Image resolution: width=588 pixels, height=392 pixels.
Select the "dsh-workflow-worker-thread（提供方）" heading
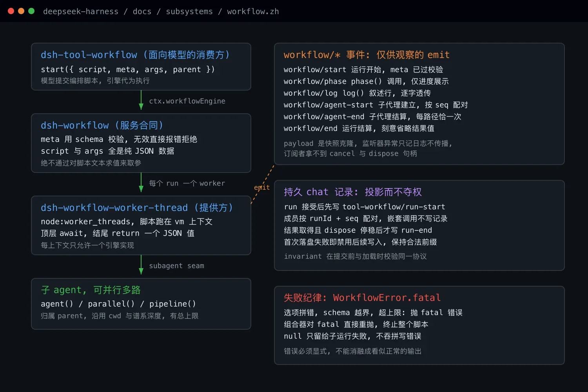pos(137,208)
